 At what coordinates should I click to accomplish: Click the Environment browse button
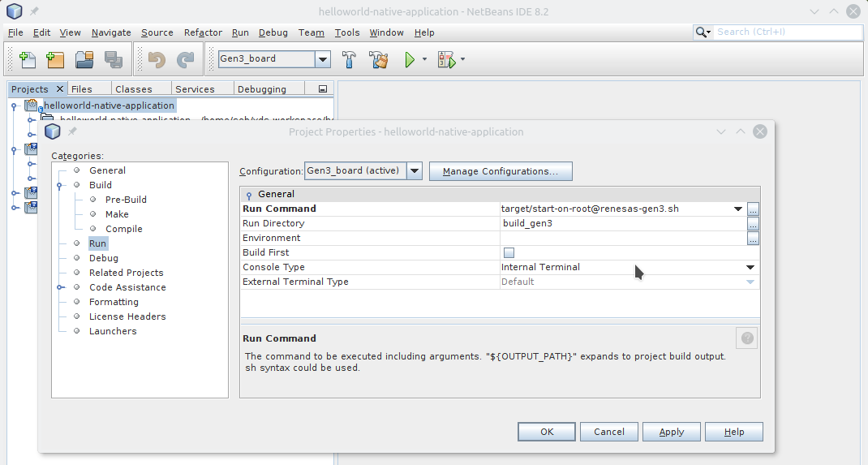(x=753, y=239)
